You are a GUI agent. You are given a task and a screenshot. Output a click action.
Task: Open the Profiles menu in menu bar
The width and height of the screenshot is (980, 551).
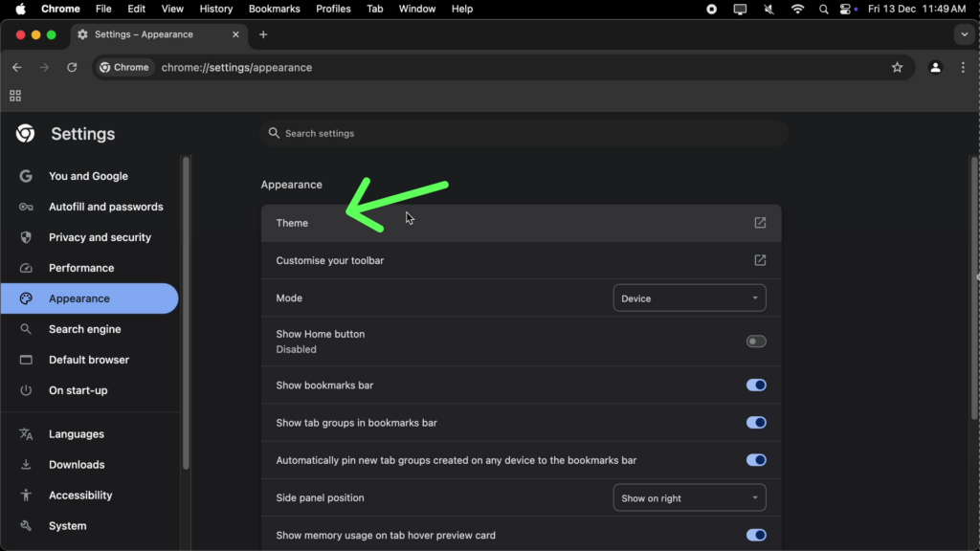tap(333, 9)
